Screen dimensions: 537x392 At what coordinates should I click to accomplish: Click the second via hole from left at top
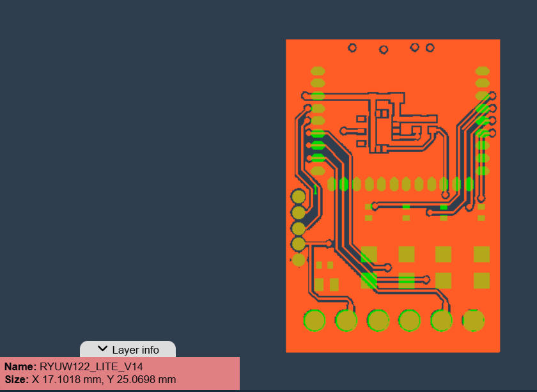(384, 49)
